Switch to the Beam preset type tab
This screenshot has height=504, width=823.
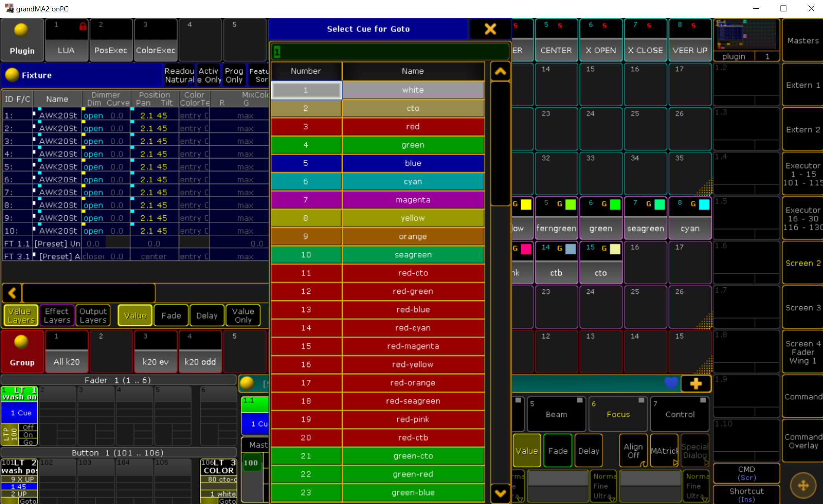pyautogui.click(x=556, y=414)
